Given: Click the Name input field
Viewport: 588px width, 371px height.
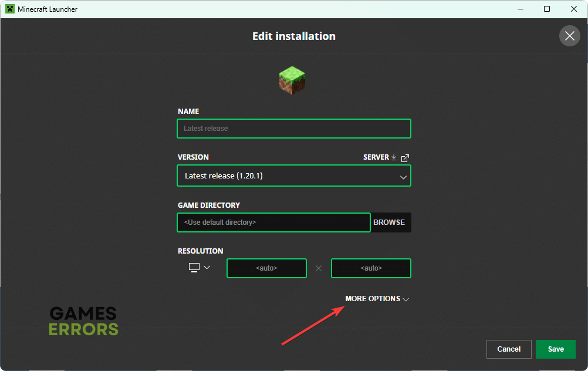Looking at the screenshot, I should (294, 129).
